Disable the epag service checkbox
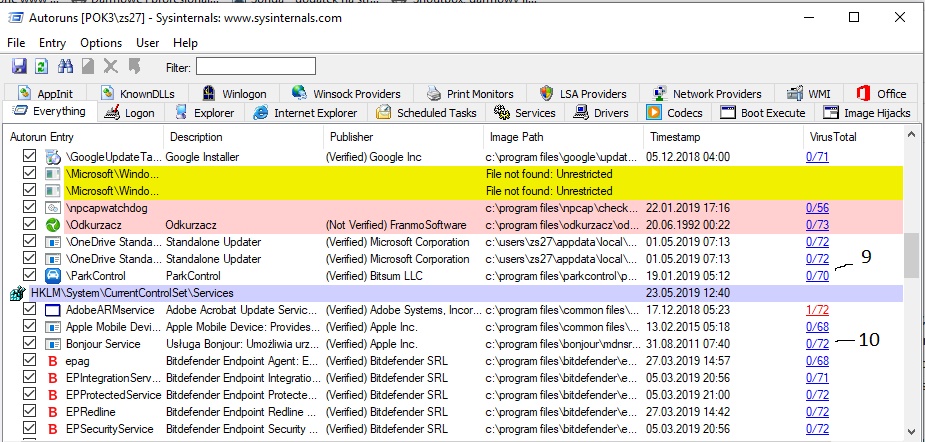Screen dimensions: 925x442 (x=29, y=361)
